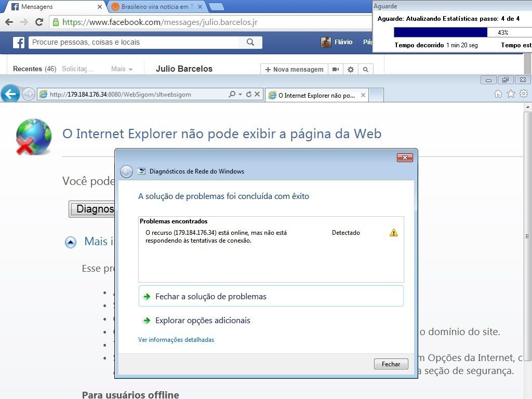
Task: Click the Detectado status text
Action: pos(345,233)
